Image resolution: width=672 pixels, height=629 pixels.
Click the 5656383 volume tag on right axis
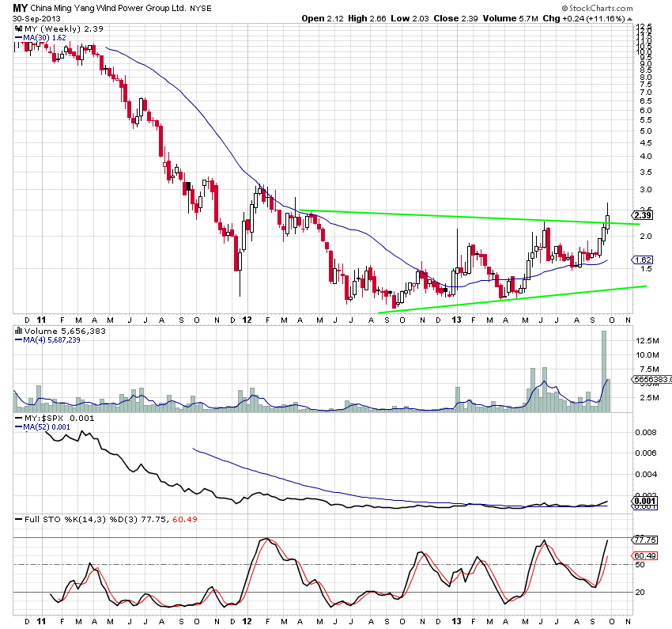point(652,380)
